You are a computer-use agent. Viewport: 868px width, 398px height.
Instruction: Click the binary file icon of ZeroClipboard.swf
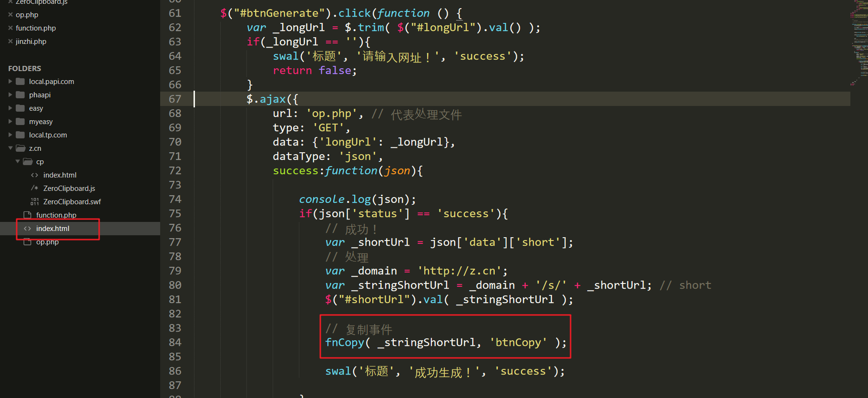point(35,202)
